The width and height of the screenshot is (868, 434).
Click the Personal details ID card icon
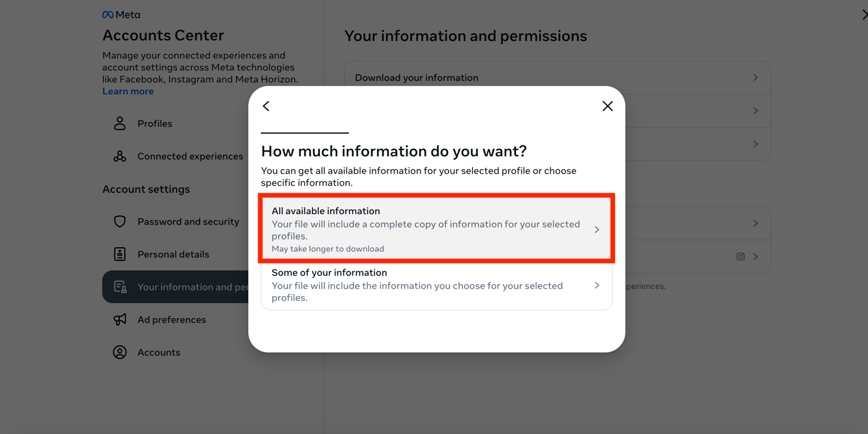[120, 254]
